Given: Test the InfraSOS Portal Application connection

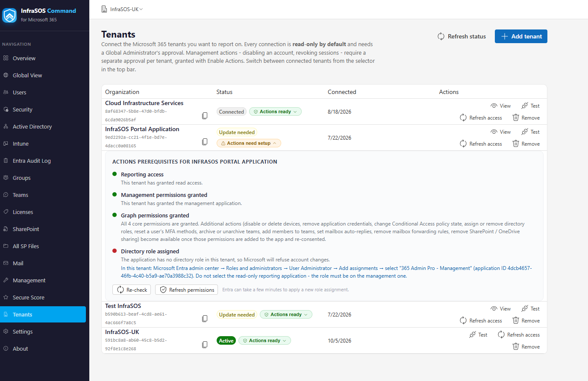Looking at the screenshot, I should (531, 132).
